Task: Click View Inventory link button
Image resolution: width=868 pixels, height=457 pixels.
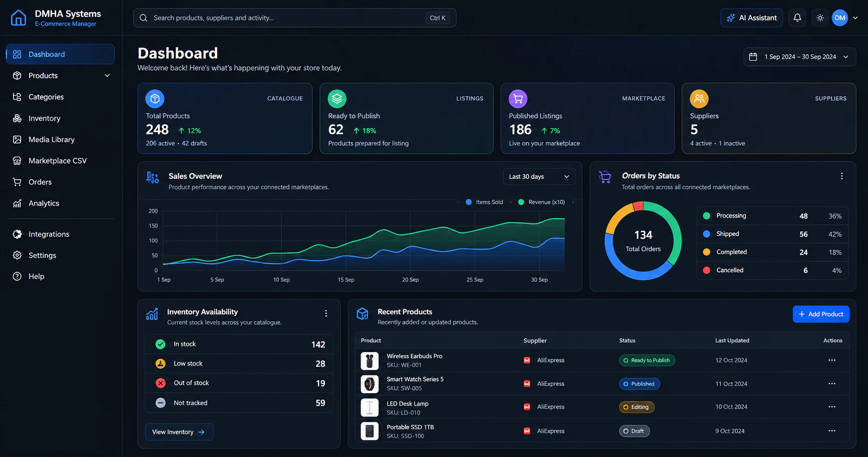Action: (179, 432)
